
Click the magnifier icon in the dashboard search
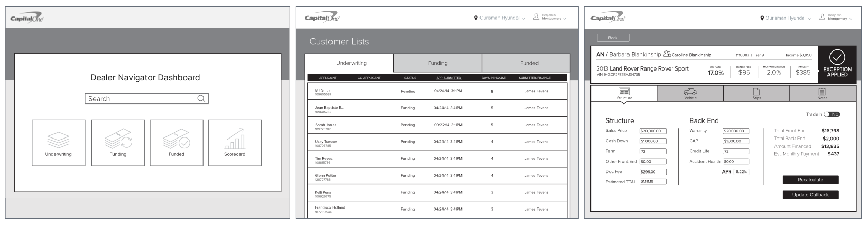201,98
